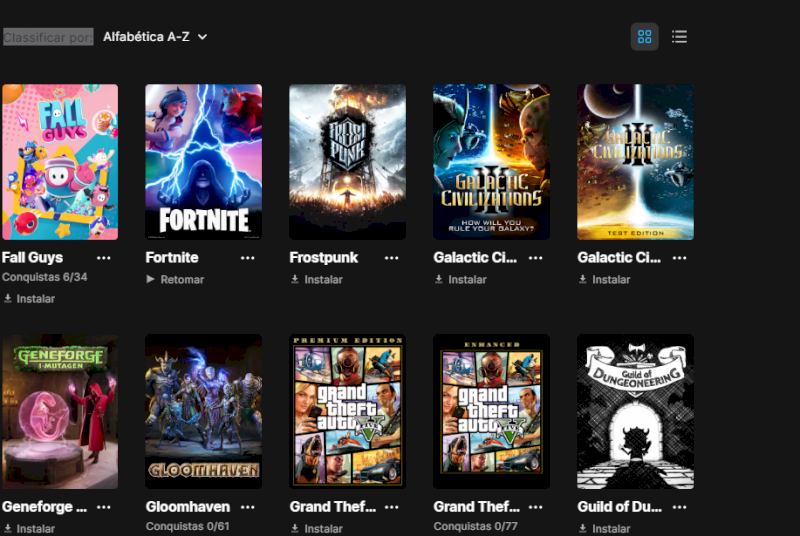Click Instalar under Frostpunk
800x536 pixels.
(x=317, y=279)
